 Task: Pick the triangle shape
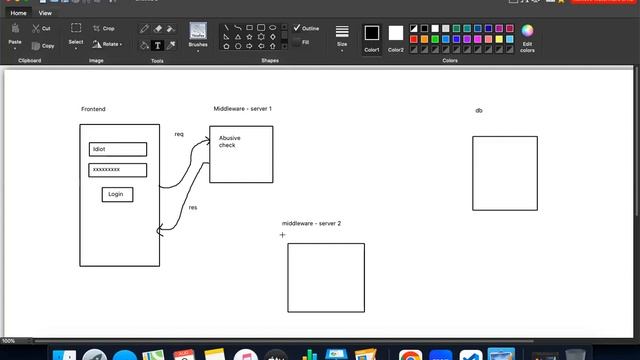[238, 37]
